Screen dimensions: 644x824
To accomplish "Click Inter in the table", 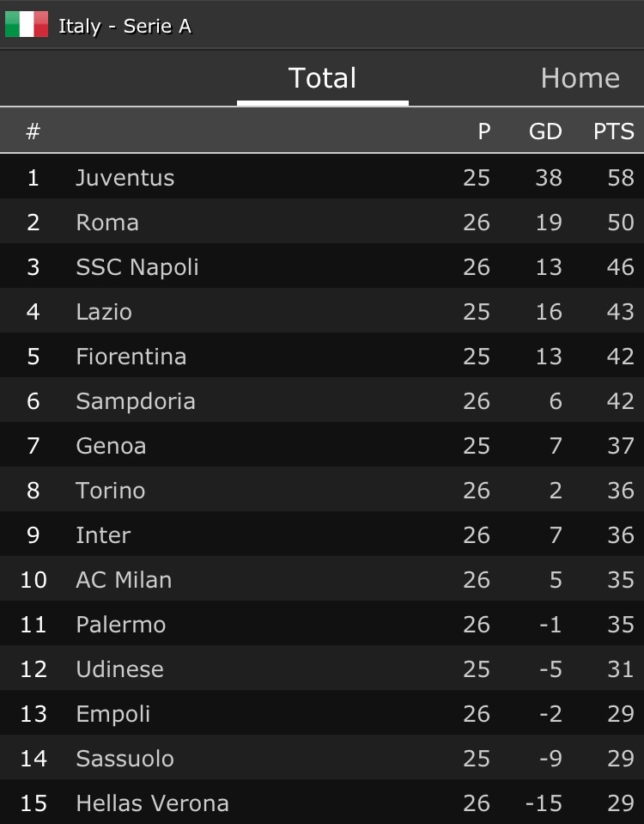I will tap(103, 535).
